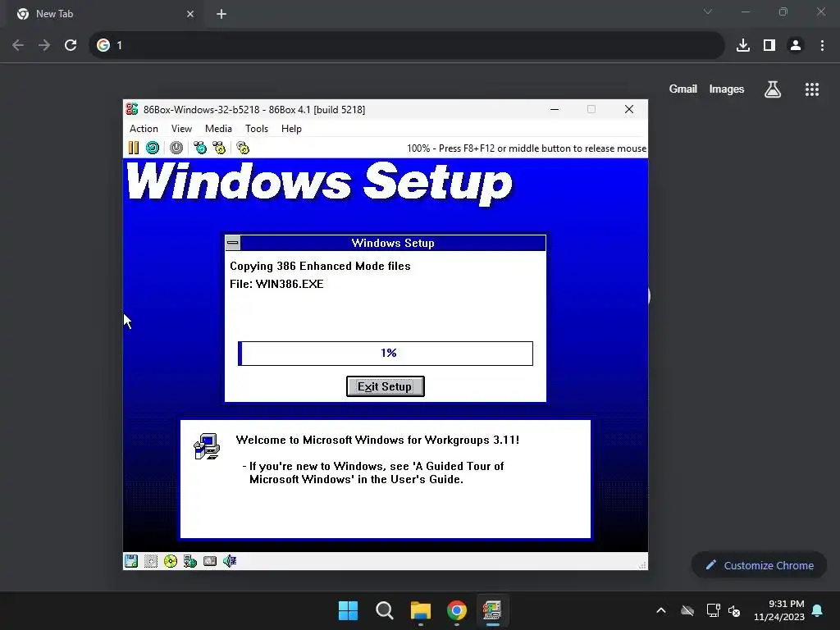840x630 pixels.
Task: Click the Chrome icon on the taskbar
Action: 456,610
